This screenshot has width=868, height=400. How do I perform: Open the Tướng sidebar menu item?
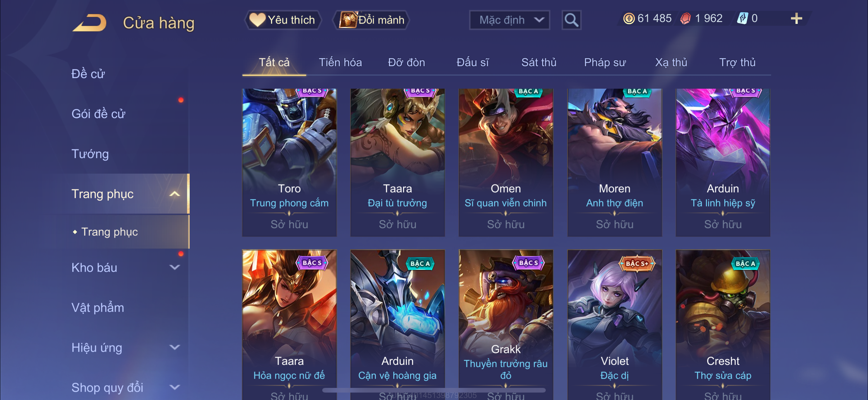coord(90,154)
